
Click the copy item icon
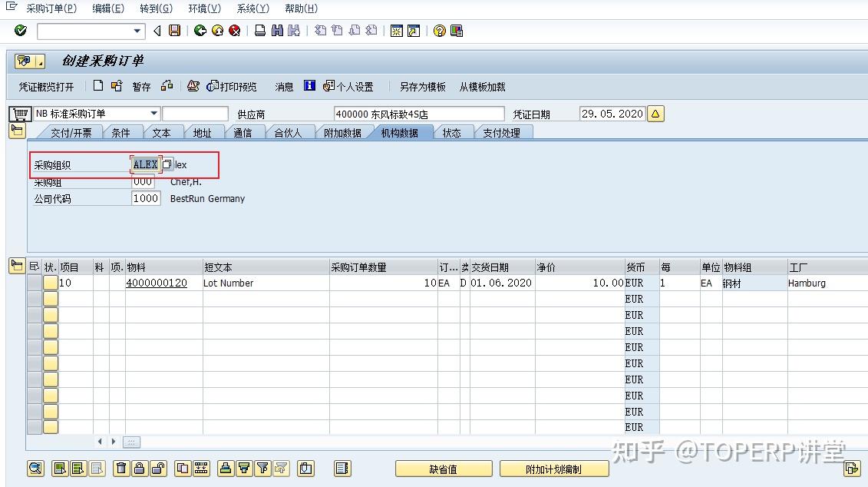click(183, 468)
